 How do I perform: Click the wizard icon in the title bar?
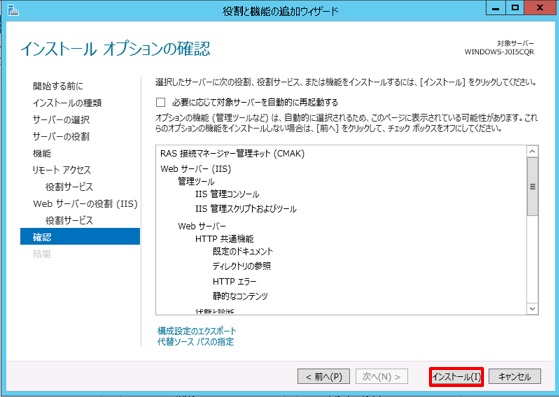12,10
